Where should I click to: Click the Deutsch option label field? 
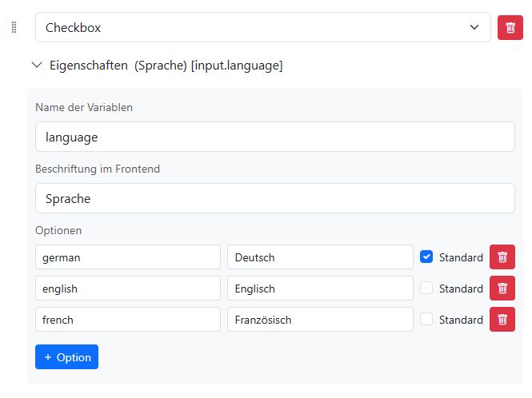point(320,257)
